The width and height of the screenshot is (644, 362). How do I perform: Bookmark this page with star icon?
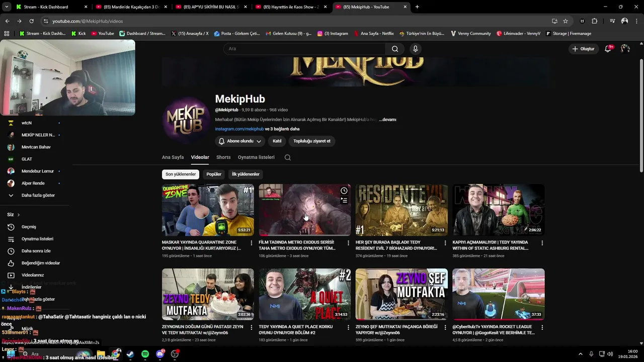(x=566, y=21)
